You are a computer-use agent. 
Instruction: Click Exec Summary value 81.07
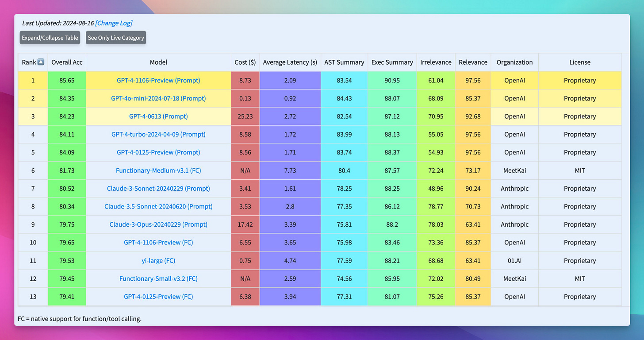tap(392, 297)
